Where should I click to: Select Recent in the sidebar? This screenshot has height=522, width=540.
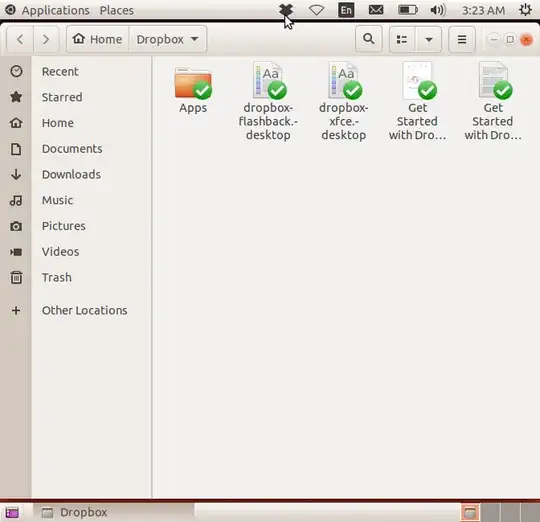click(x=76, y=72)
